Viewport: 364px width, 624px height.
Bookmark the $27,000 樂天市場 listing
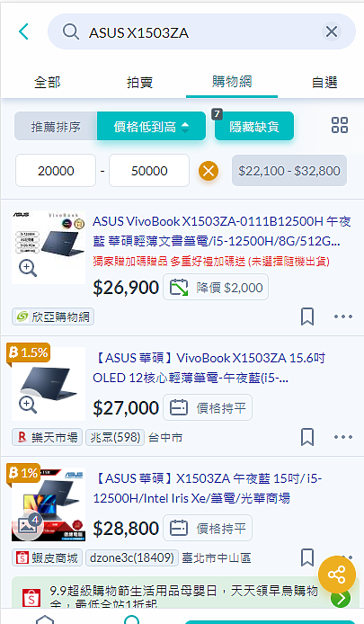coord(307,437)
